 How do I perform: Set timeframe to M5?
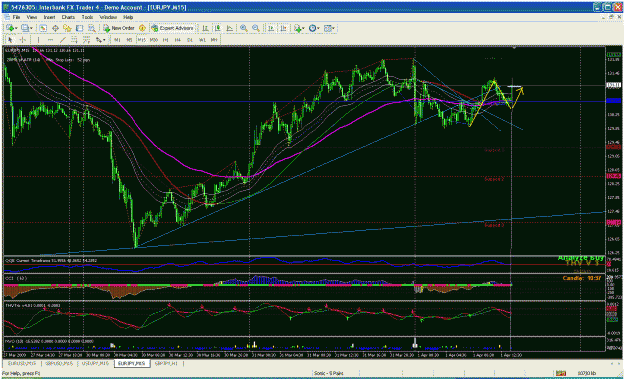pos(130,40)
